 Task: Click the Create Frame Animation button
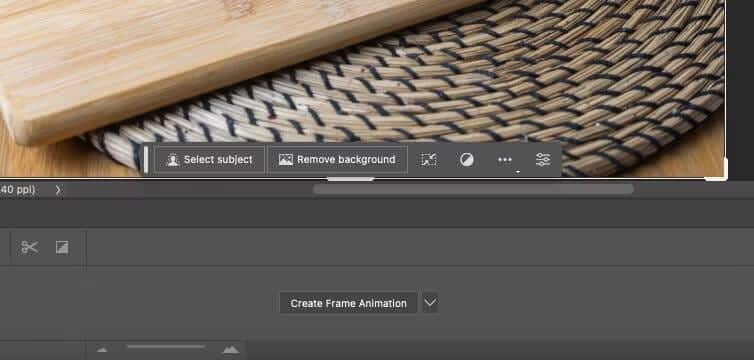(x=348, y=303)
